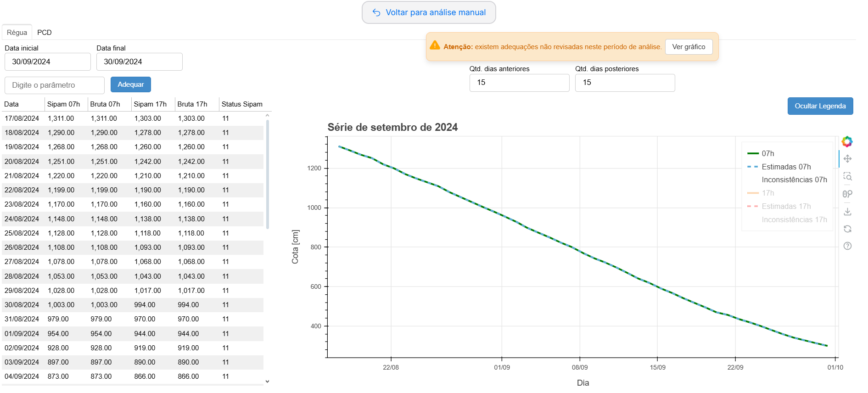Select the Pan tool in chart toolbar
Screen dimensions: 868x393
pyautogui.click(x=847, y=159)
